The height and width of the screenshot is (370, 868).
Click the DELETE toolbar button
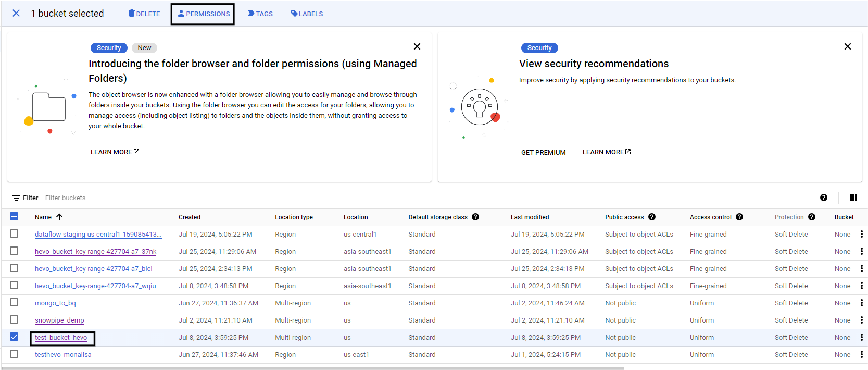144,14
